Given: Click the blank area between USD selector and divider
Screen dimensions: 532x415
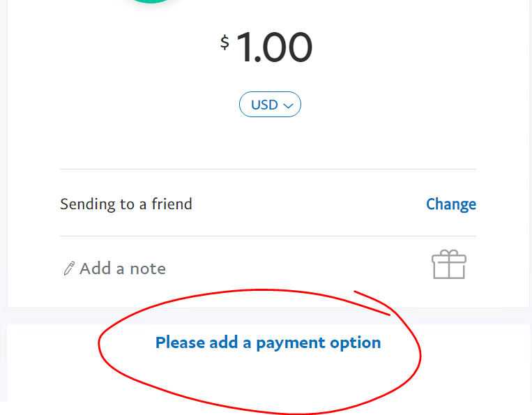Looking at the screenshot, I should [268, 143].
